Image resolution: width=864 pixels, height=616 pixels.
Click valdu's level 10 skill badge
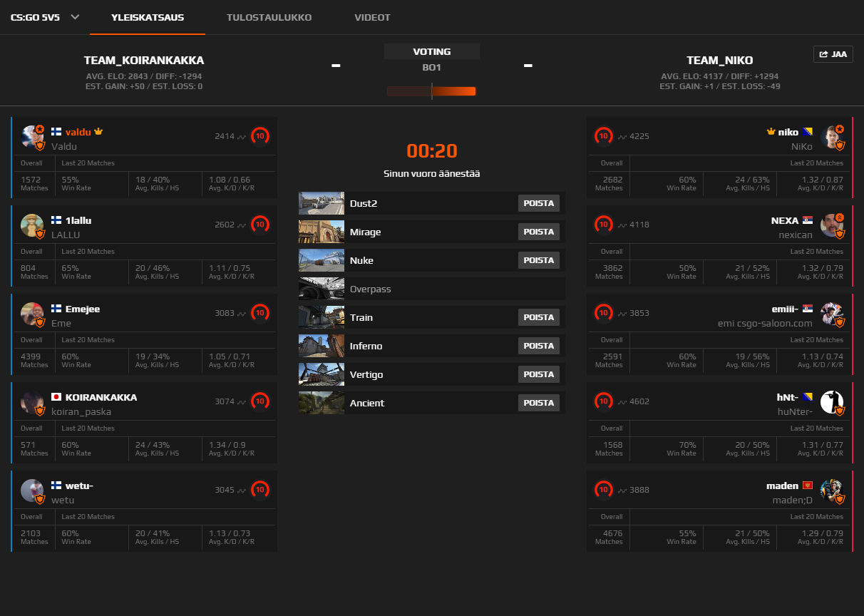260,135
